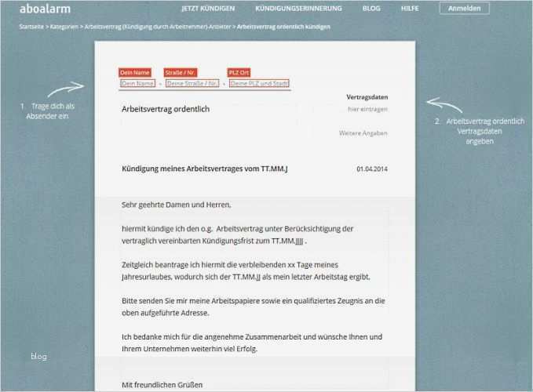Image resolution: width=533 pixels, height=392 pixels.
Task: Click the 'Mit freundlichen Grüßen' closing
Action: (162, 384)
